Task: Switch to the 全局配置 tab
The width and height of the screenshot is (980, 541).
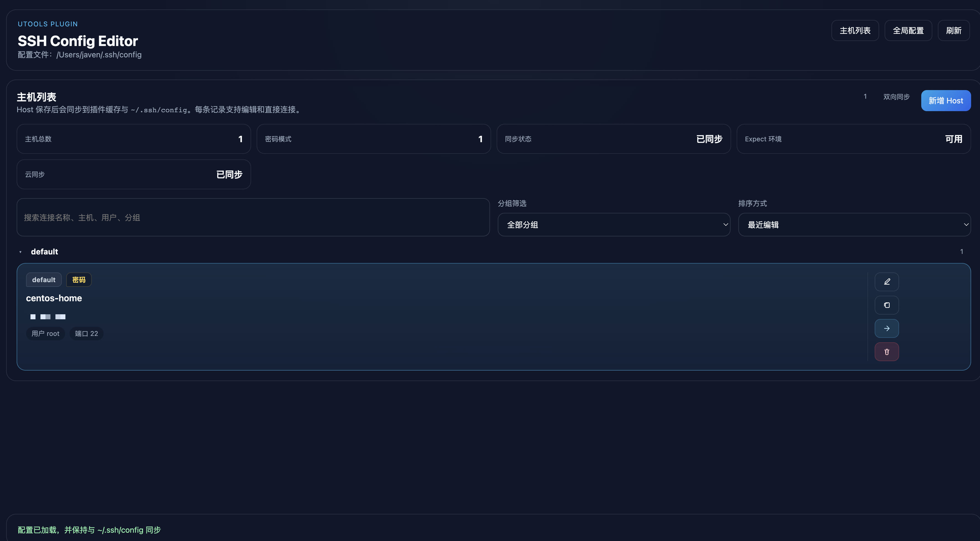Action: click(x=908, y=30)
